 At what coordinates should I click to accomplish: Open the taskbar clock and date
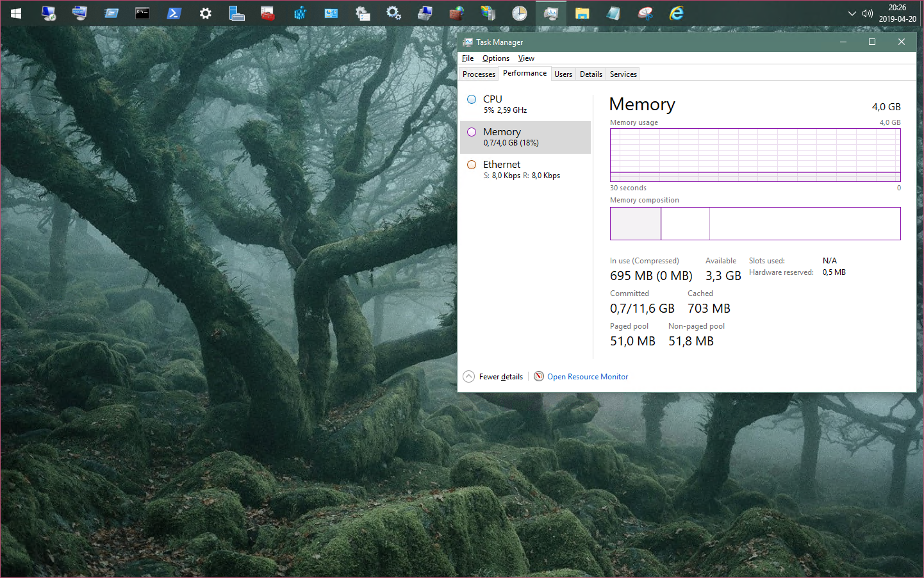[x=897, y=13]
